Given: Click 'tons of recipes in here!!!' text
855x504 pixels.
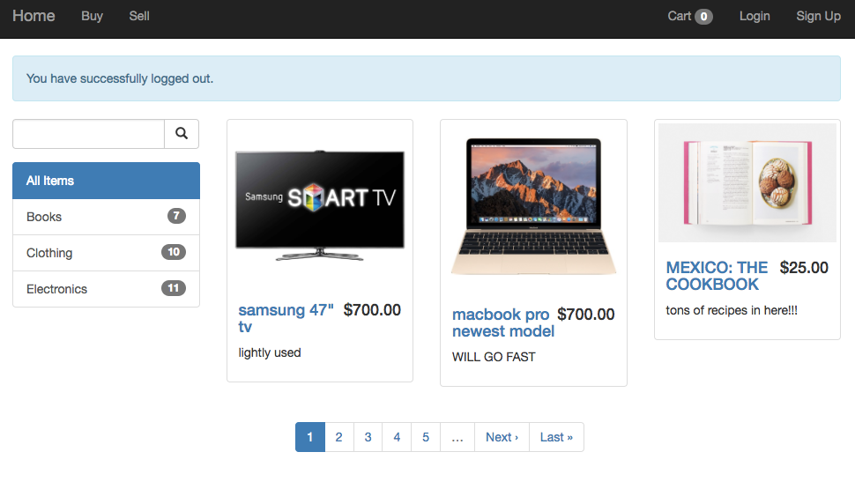Looking at the screenshot, I should [732, 310].
